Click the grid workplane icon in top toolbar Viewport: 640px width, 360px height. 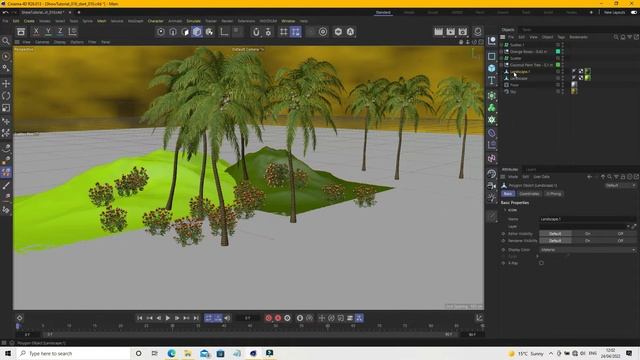[284, 31]
